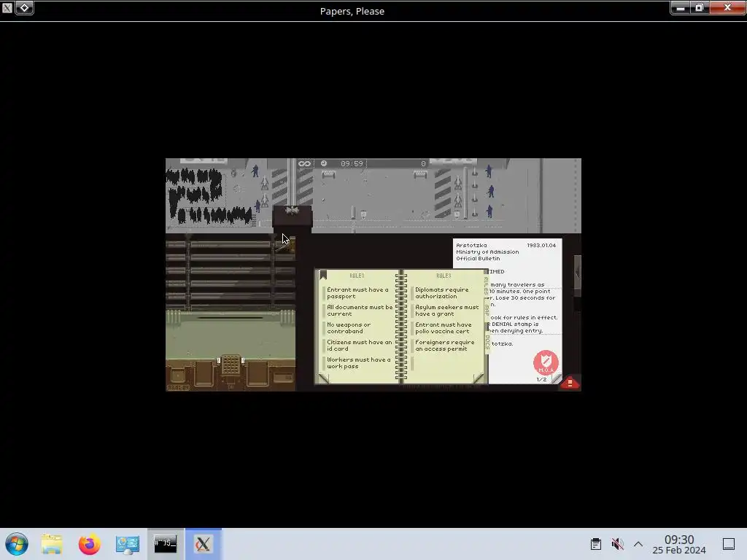Click the lowest guard on the right side
Image resolution: width=747 pixels, height=560 pixels.
(x=489, y=211)
